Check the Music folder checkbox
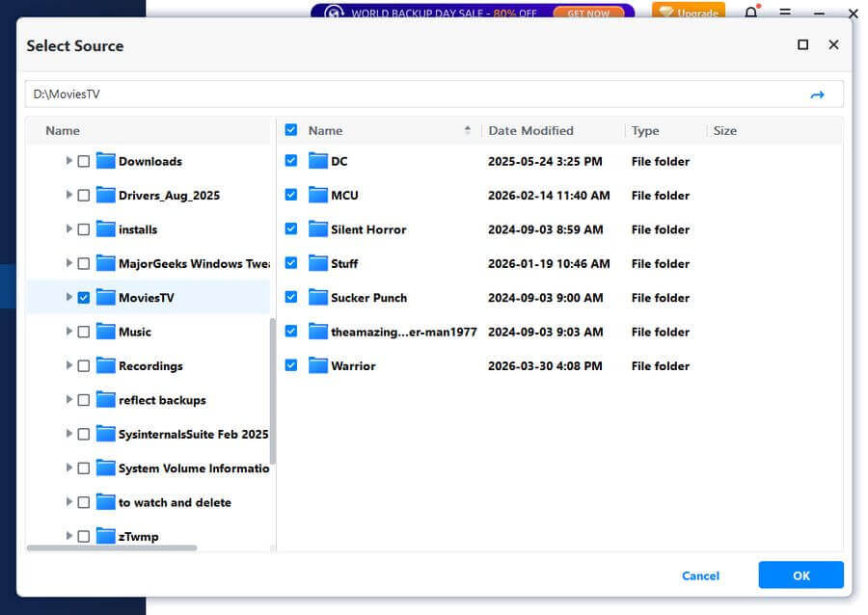The width and height of the screenshot is (868, 615). coord(84,332)
